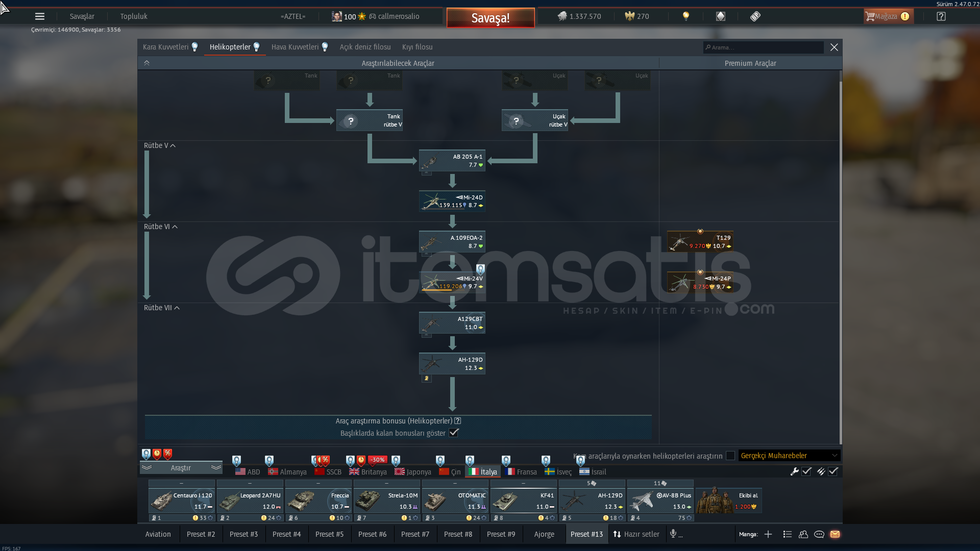Image resolution: width=980 pixels, height=551 pixels.
Task: Add new squad with plus icon
Action: click(768, 534)
